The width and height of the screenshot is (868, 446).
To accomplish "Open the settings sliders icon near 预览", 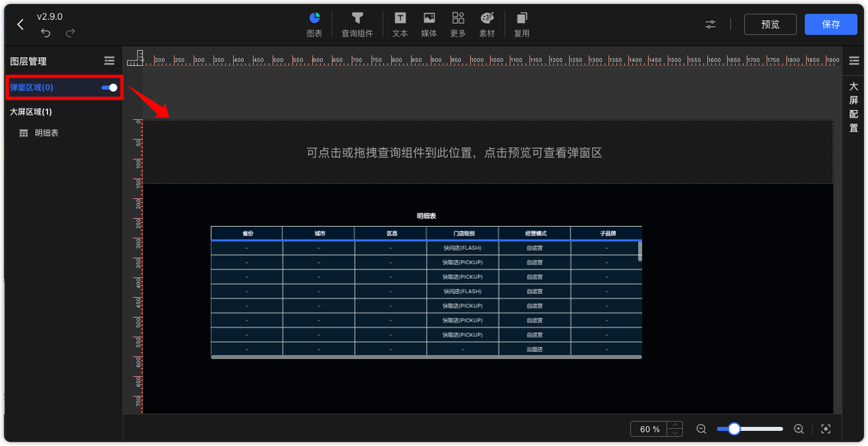I will point(710,24).
